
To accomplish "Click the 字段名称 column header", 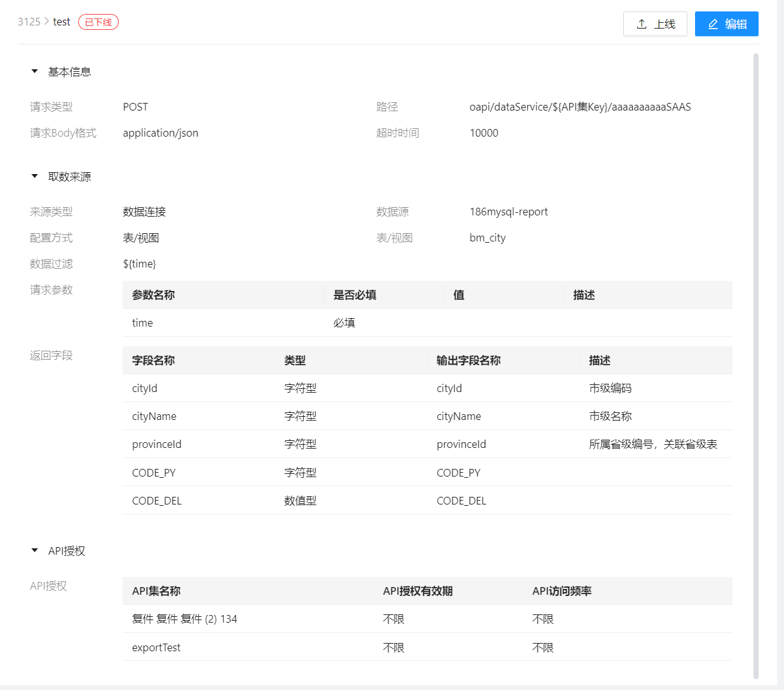I will point(154,360).
